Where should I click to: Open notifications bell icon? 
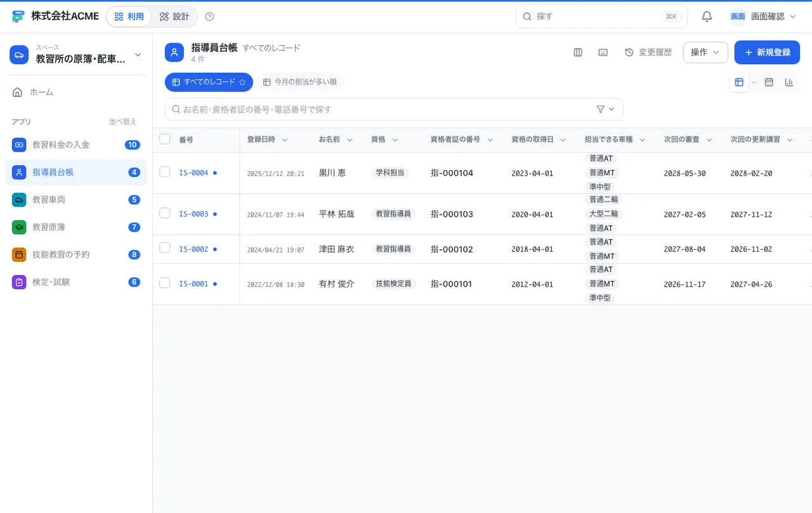(707, 16)
